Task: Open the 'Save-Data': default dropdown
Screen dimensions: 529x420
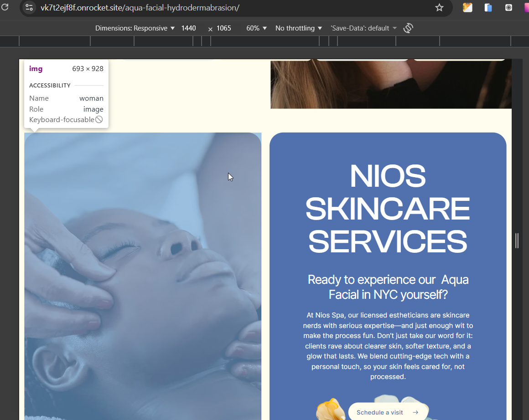Action: (x=363, y=28)
